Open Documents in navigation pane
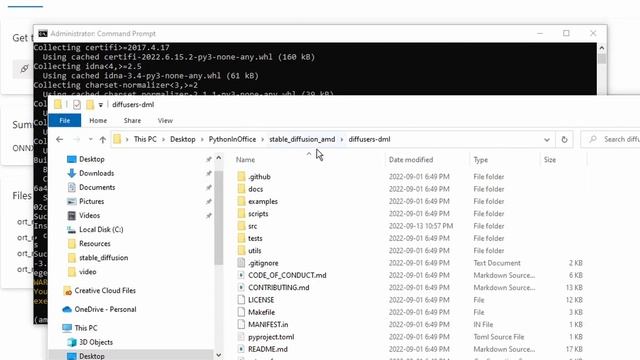Screen dimensions: 640x360 pyautogui.click(x=97, y=187)
